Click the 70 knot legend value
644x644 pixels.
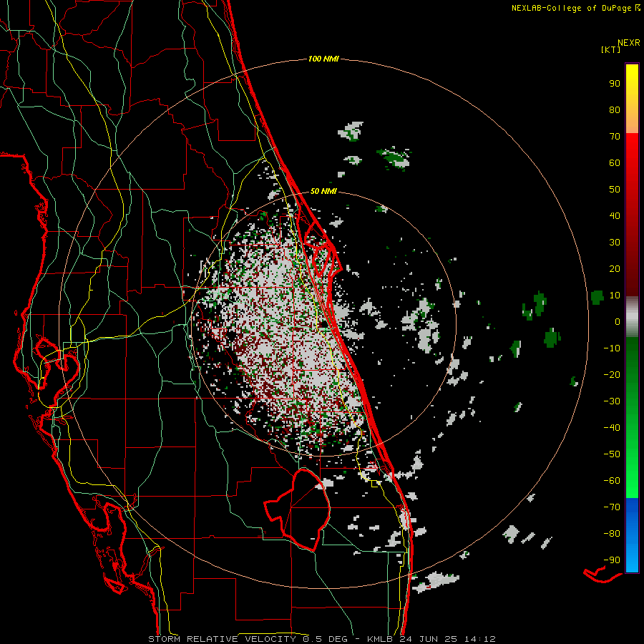tap(615, 137)
